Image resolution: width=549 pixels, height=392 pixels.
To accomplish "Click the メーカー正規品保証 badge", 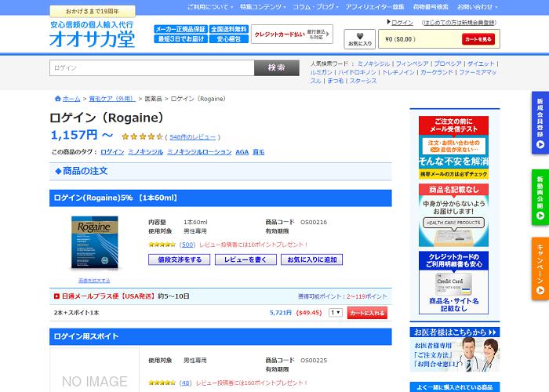I will pos(180,29).
